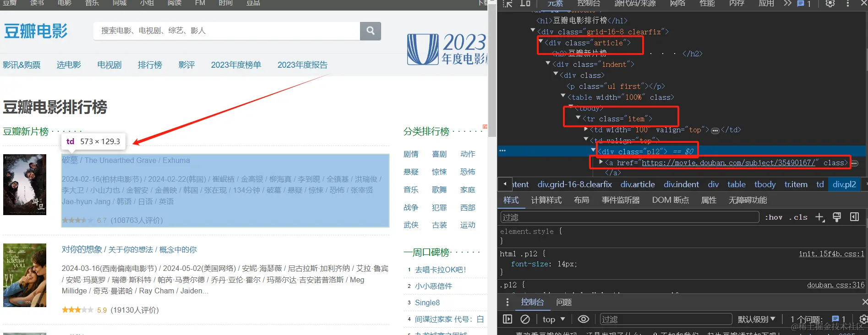Image resolution: width=868 pixels, height=335 pixels.
Task: Expand the td width="100" node
Action: coord(586,130)
